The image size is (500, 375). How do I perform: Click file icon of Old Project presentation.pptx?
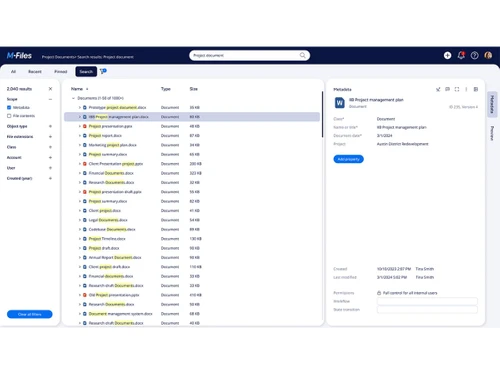(x=85, y=295)
